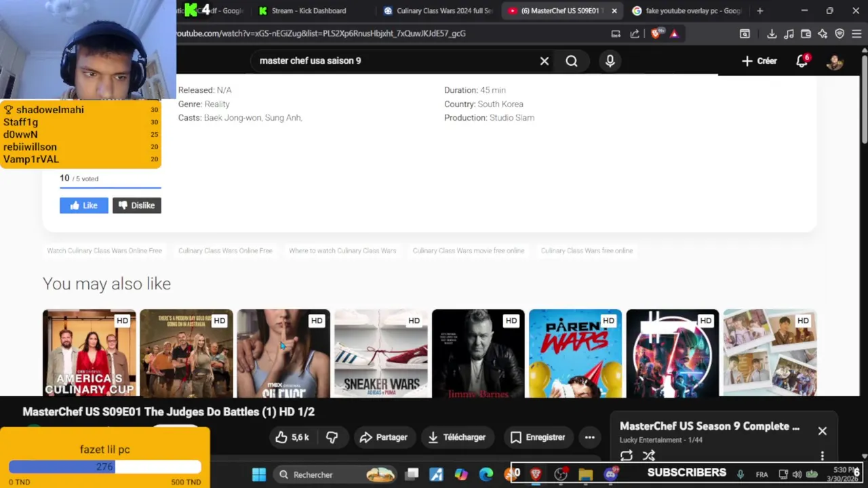The image size is (868, 488).
Task: Toggle playlist loop button
Action: pos(626,455)
